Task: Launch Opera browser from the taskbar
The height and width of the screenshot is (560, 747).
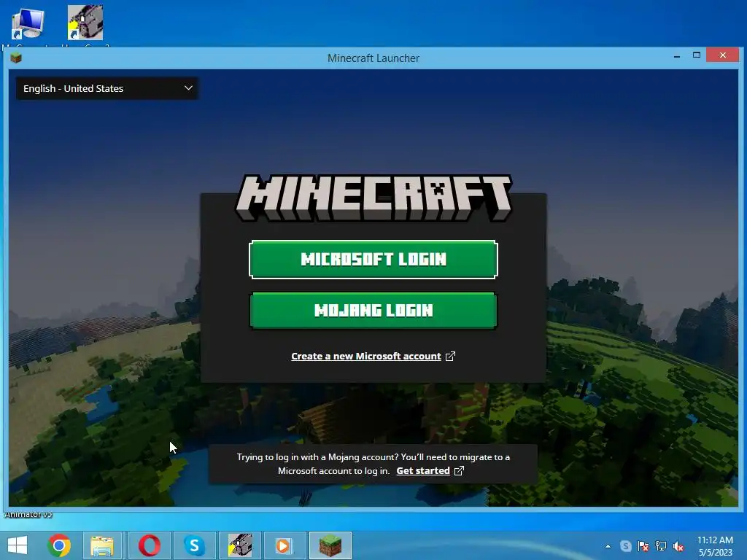Action: (x=149, y=545)
